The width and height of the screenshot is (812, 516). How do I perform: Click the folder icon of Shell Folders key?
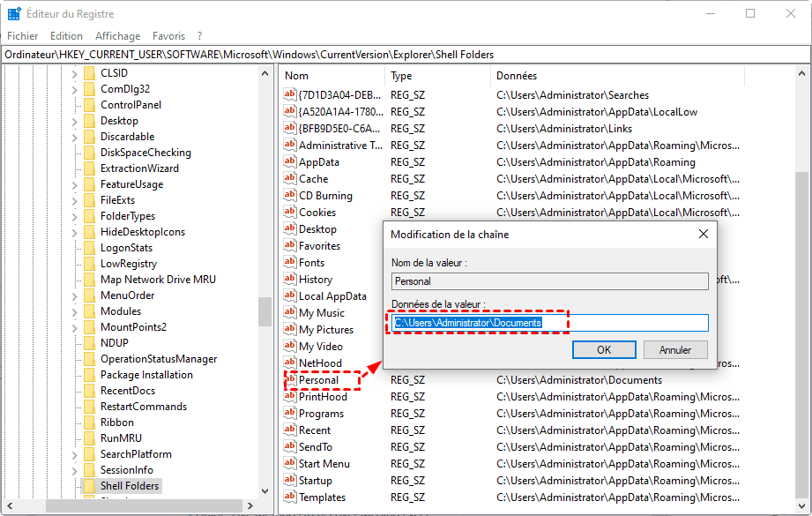(90, 486)
